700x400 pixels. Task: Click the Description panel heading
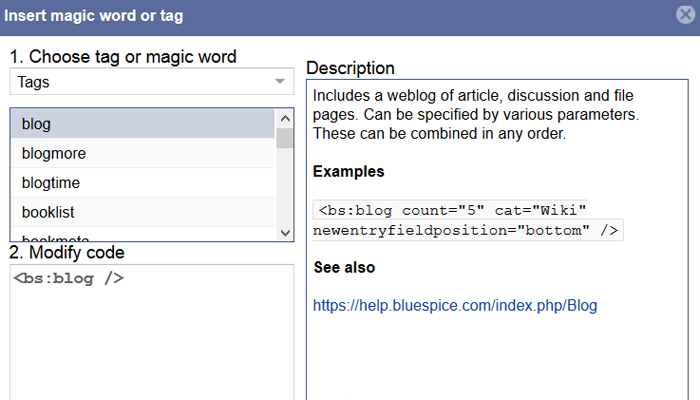350,68
